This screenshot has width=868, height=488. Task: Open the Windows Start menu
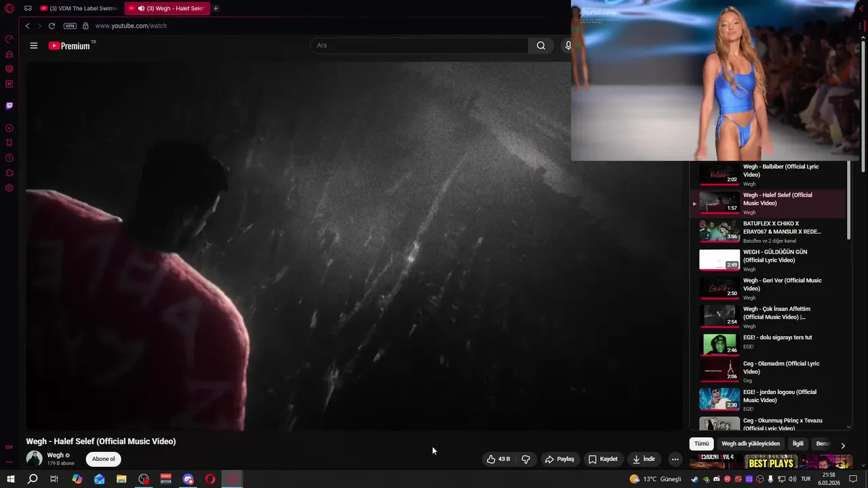[x=11, y=479]
